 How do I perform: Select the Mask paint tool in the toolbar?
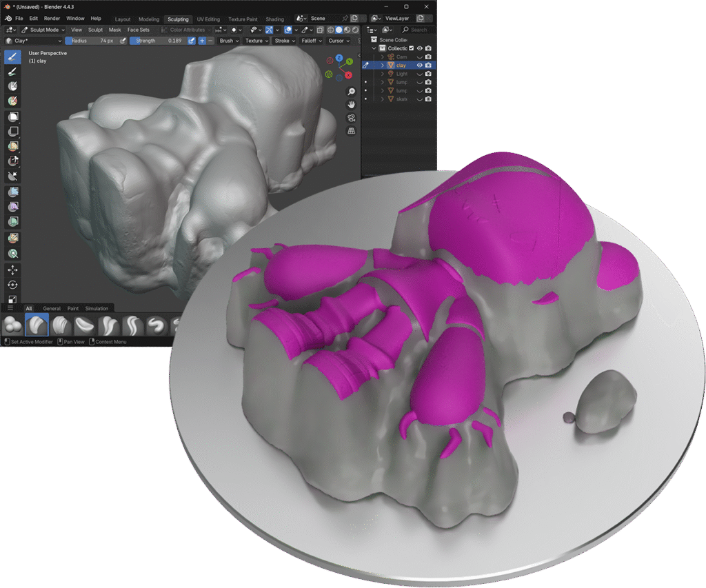click(x=12, y=86)
